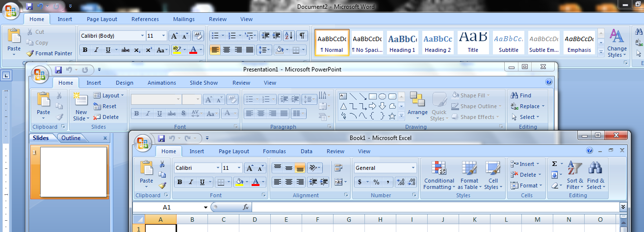Toggle Subscript in Word ribbon

click(x=137, y=50)
